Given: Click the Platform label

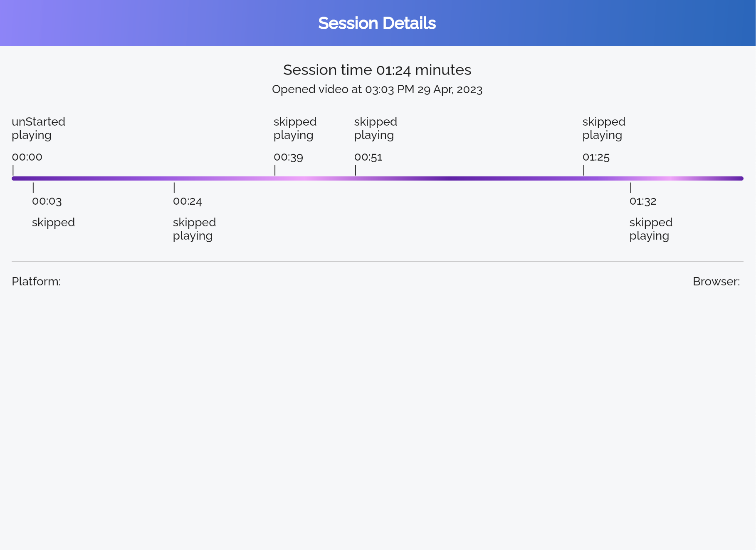Looking at the screenshot, I should coord(36,281).
